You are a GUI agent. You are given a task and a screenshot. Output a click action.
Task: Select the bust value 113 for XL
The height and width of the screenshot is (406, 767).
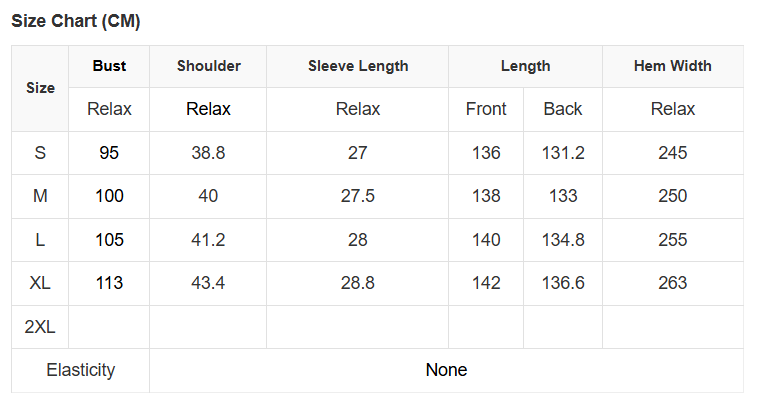pos(109,283)
